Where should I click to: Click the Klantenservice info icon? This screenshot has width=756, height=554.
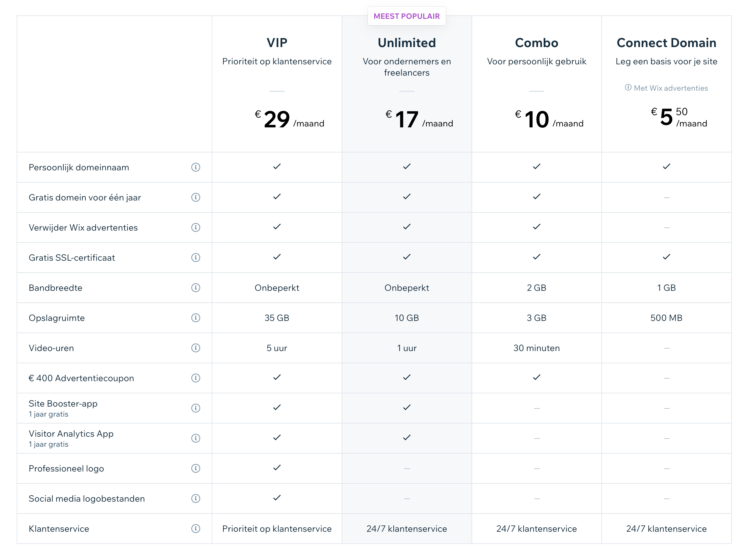195,529
